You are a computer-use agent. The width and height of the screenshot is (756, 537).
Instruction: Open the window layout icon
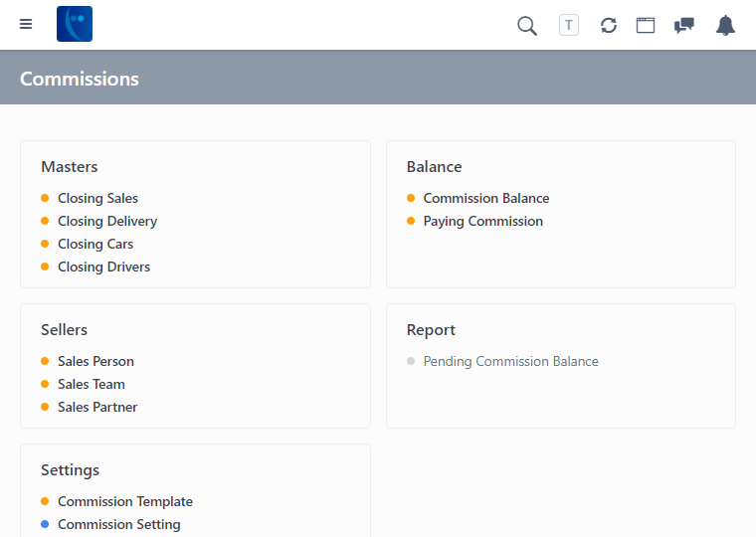(646, 25)
